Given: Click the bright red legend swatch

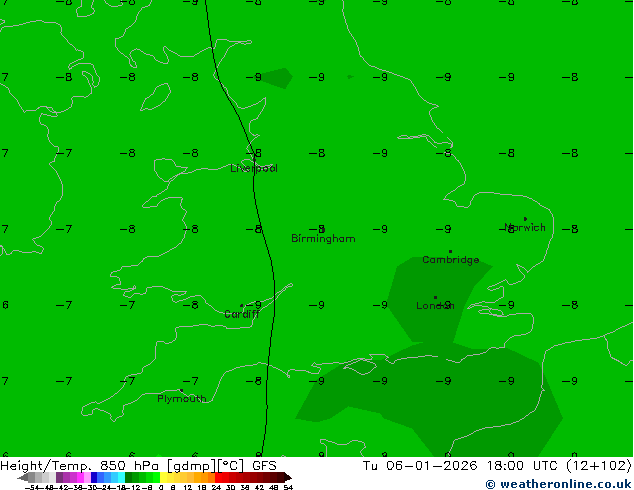Looking at the screenshot, I should (x=218, y=477).
